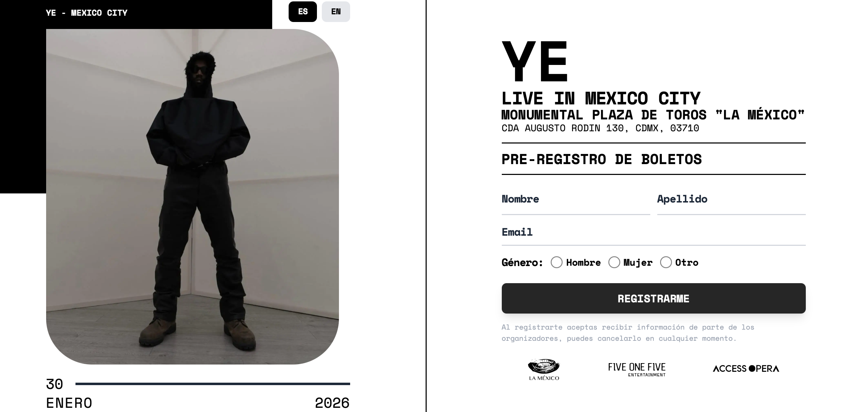Click the Access Opera logo

(x=746, y=368)
